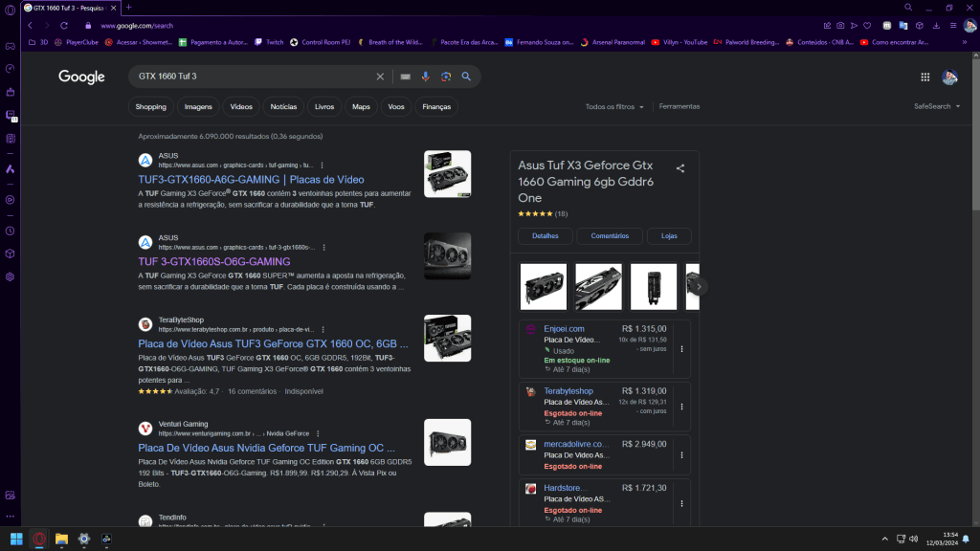Expand Todos os filtros dropdown
This screenshot has width=980, height=551.
[614, 107]
